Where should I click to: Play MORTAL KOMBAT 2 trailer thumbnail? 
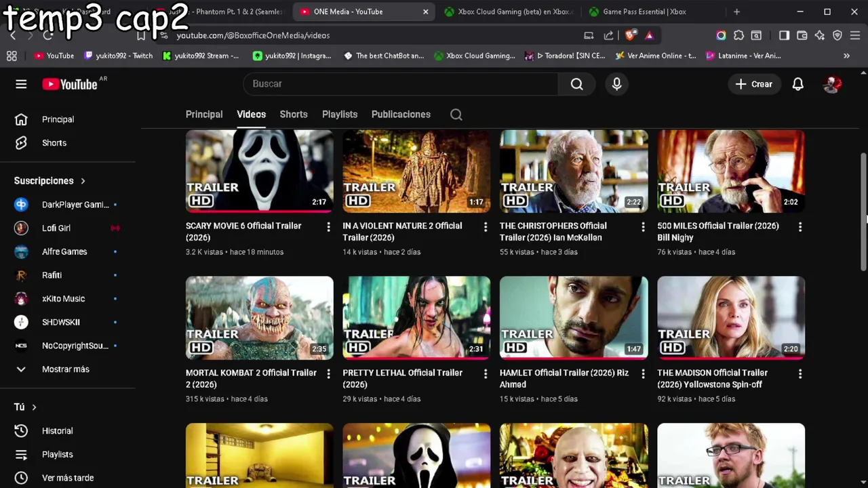coord(260,317)
